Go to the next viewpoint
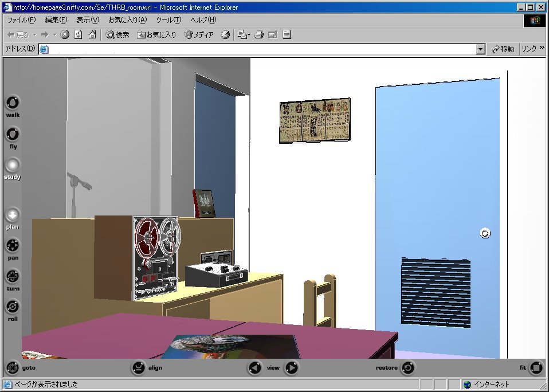 click(x=292, y=367)
